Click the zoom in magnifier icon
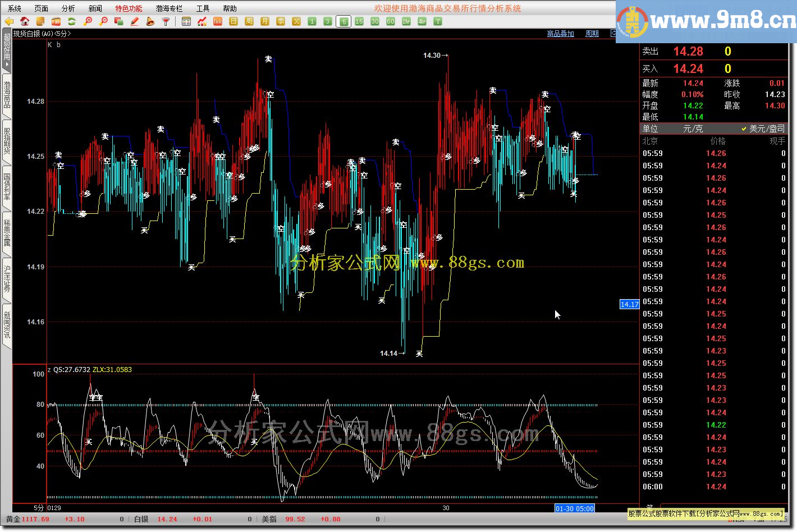This screenshot has width=797, height=532. click(x=88, y=21)
